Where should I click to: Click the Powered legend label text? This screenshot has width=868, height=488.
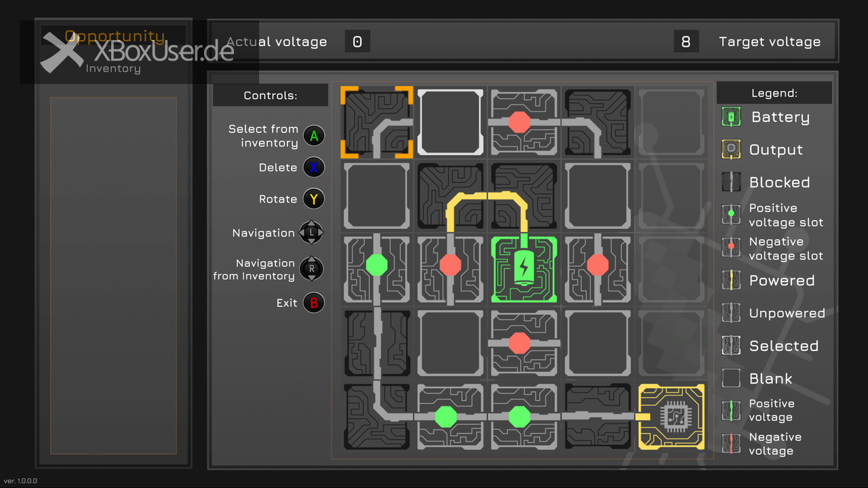click(x=782, y=281)
